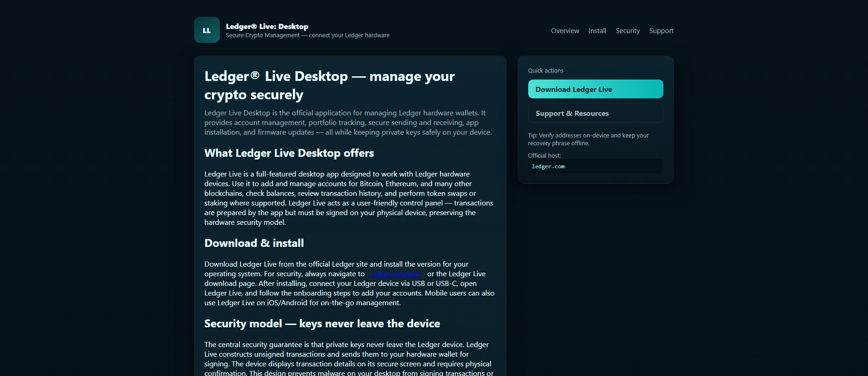Follow the Ledger.com/start link

396,274
